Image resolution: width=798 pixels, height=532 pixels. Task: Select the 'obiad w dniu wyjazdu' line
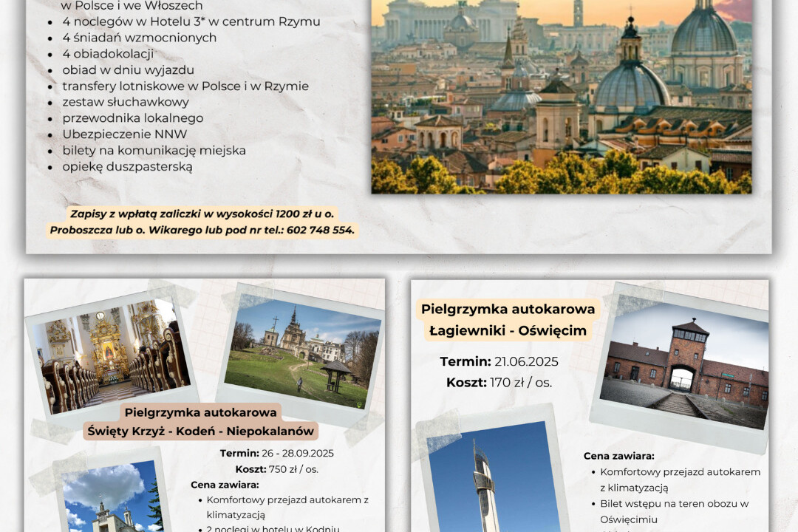coord(129,70)
